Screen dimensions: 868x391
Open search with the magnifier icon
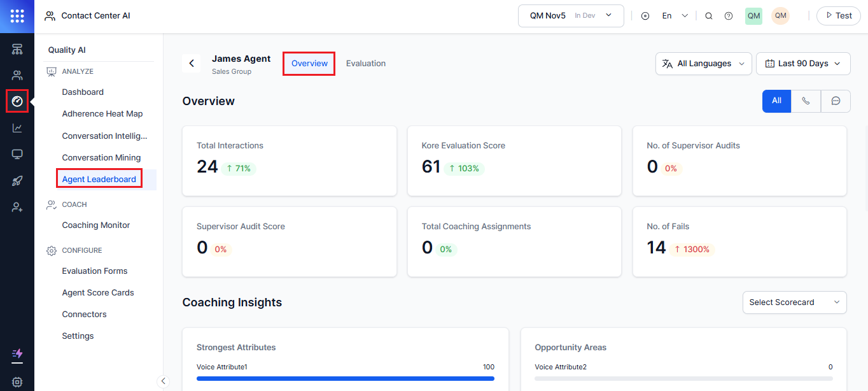(x=709, y=16)
